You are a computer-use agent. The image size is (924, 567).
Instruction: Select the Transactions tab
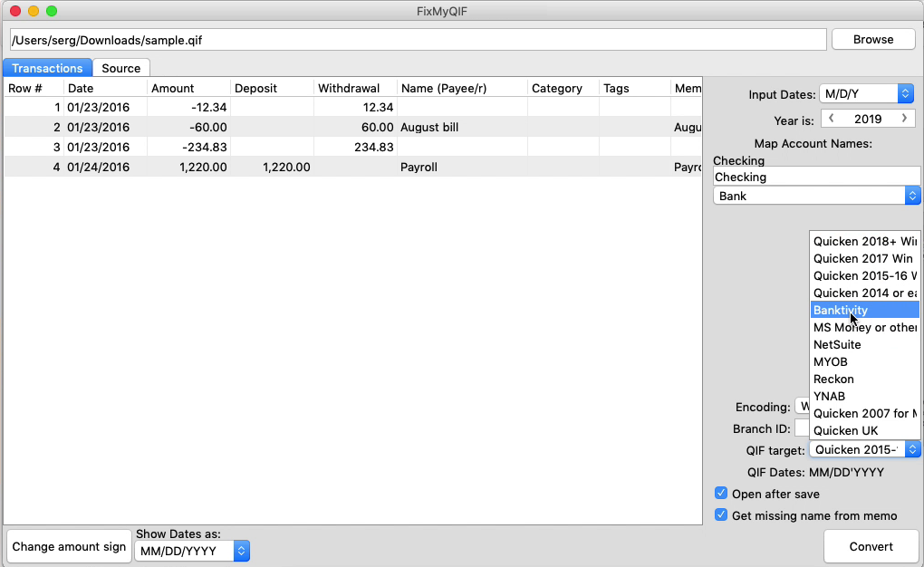tap(47, 68)
